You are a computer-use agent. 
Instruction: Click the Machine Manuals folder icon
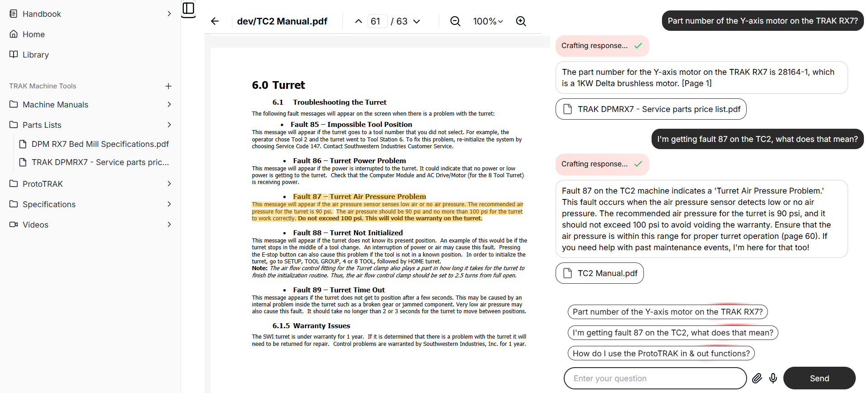[x=14, y=104]
